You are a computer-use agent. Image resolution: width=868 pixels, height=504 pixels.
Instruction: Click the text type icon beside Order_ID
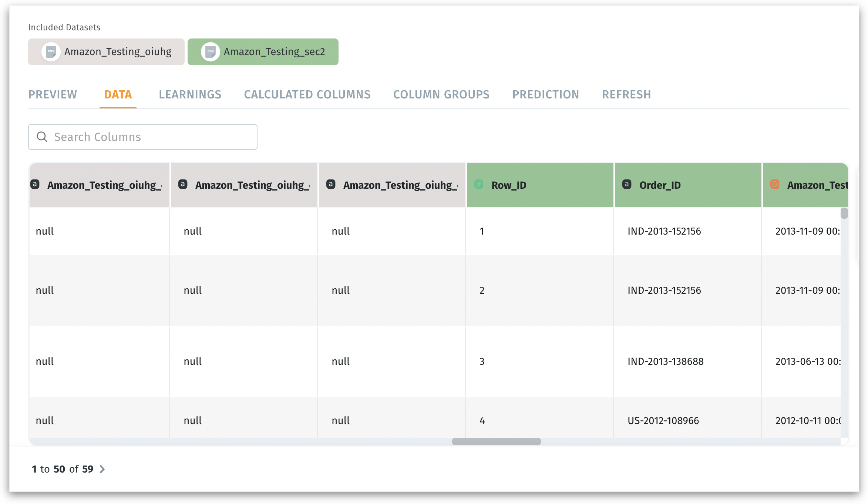[627, 184]
